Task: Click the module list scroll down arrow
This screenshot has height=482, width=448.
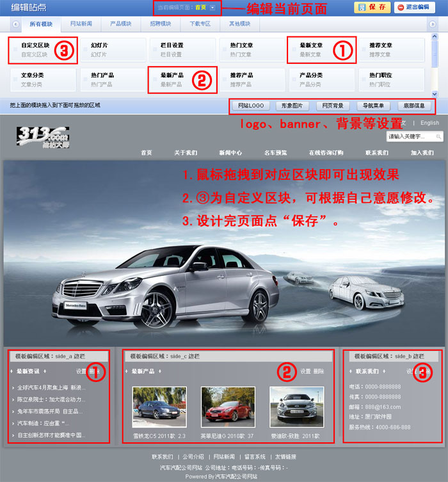Action: [435, 93]
